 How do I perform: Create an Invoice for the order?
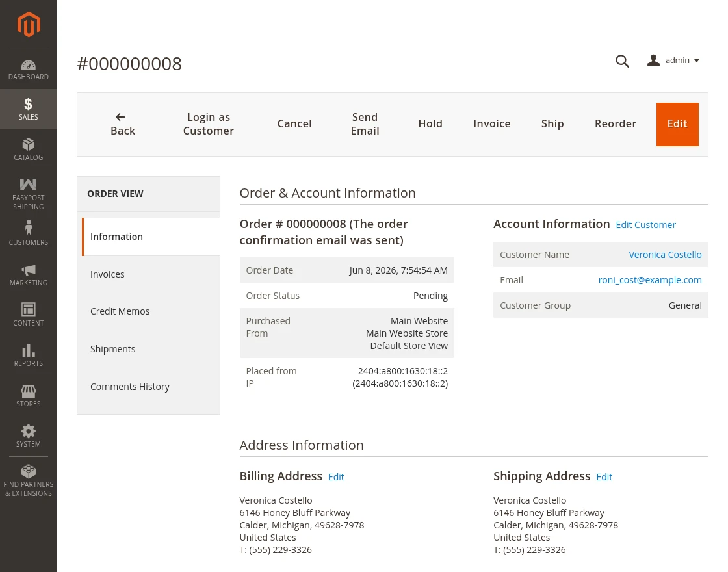(491, 124)
